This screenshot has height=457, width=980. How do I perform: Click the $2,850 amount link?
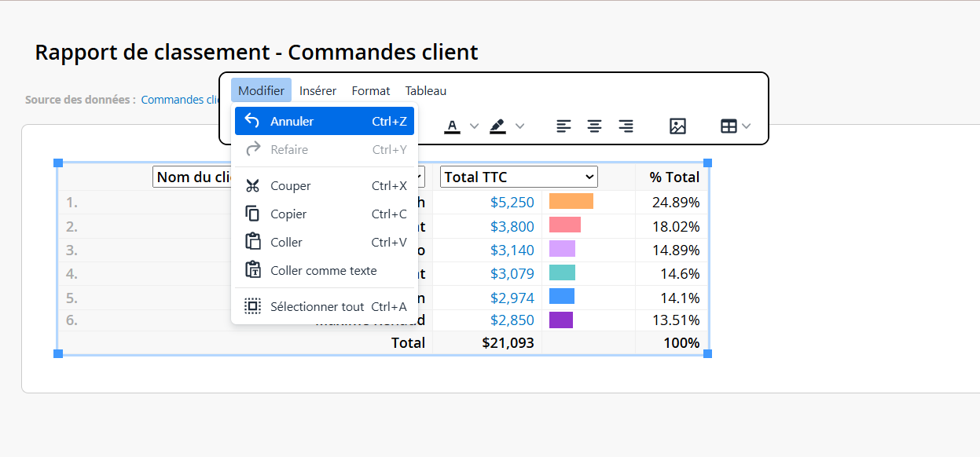(512, 320)
